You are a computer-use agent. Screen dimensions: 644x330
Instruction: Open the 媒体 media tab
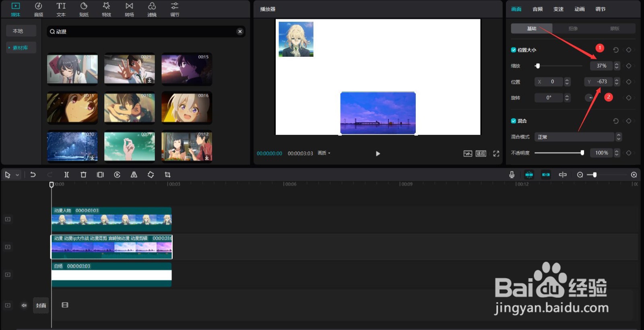point(15,9)
